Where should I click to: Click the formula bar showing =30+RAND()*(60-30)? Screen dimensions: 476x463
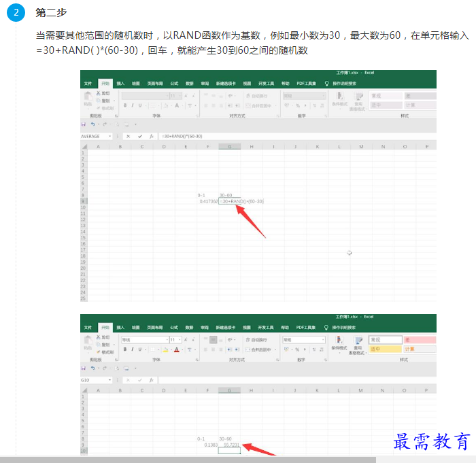297,137
